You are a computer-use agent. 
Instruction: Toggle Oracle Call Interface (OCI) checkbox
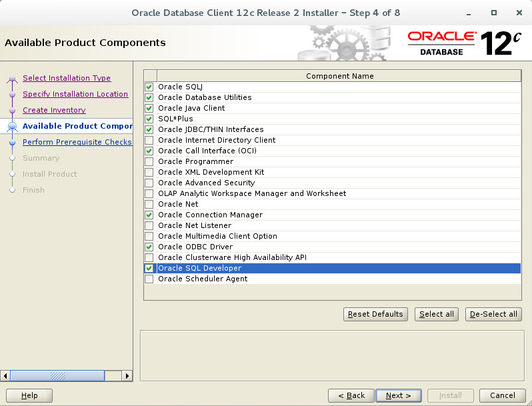click(149, 151)
